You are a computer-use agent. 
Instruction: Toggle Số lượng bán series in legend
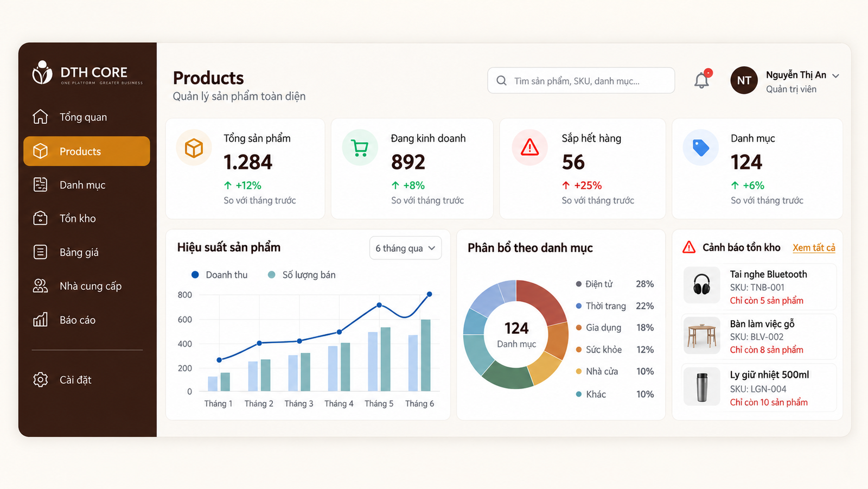302,275
